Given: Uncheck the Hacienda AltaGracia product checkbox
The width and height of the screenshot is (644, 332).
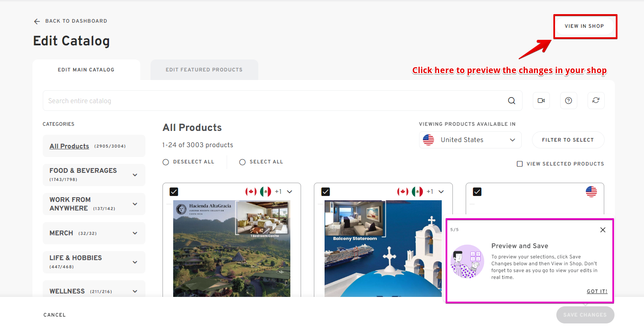Looking at the screenshot, I should tap(174, 192).
